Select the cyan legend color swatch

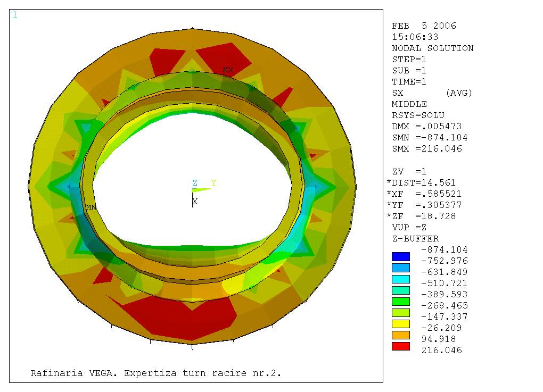coord(401,279)
